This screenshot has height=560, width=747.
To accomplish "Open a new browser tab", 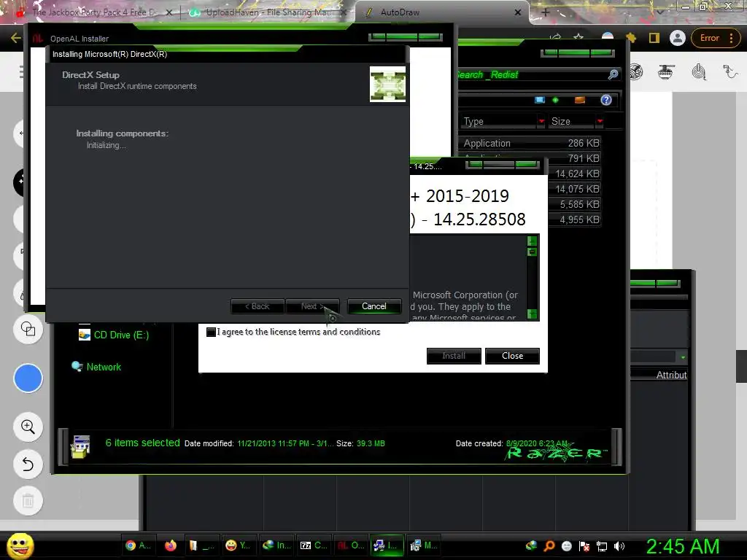I will tap(546, 12).
